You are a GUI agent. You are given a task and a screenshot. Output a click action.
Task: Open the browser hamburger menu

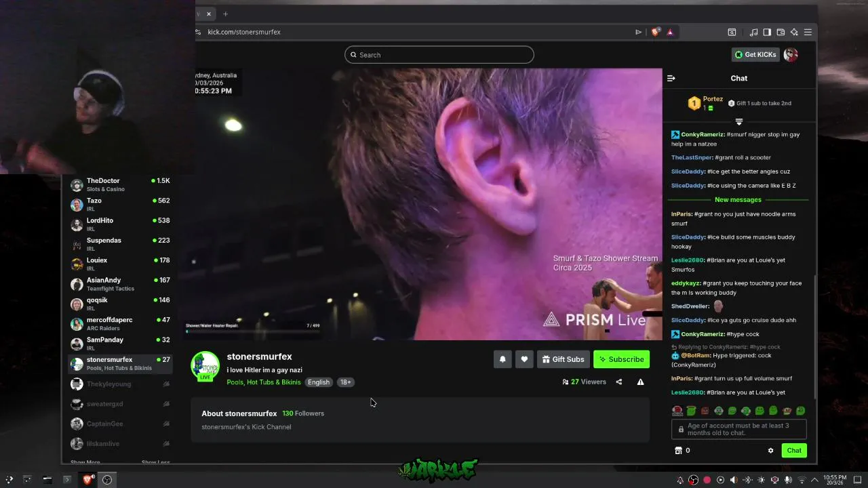click(x=808, y=32)
